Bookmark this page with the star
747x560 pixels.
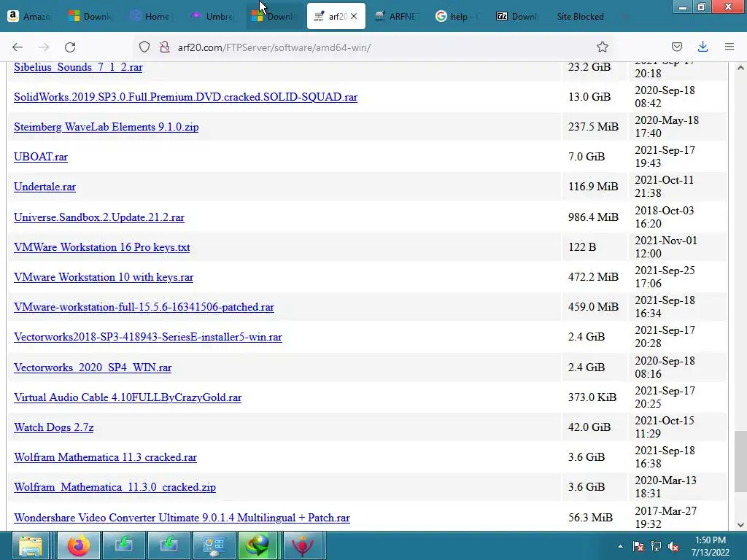(x=602, y=47)
